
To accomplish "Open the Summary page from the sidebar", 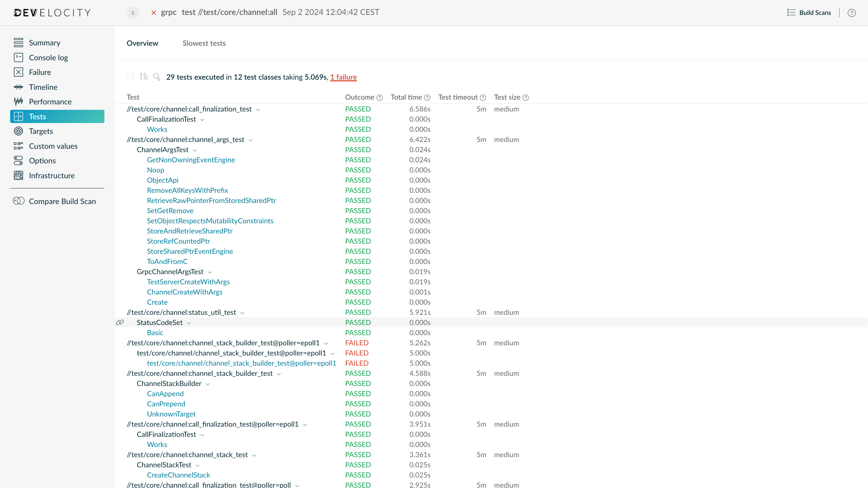I will point(44,43).
